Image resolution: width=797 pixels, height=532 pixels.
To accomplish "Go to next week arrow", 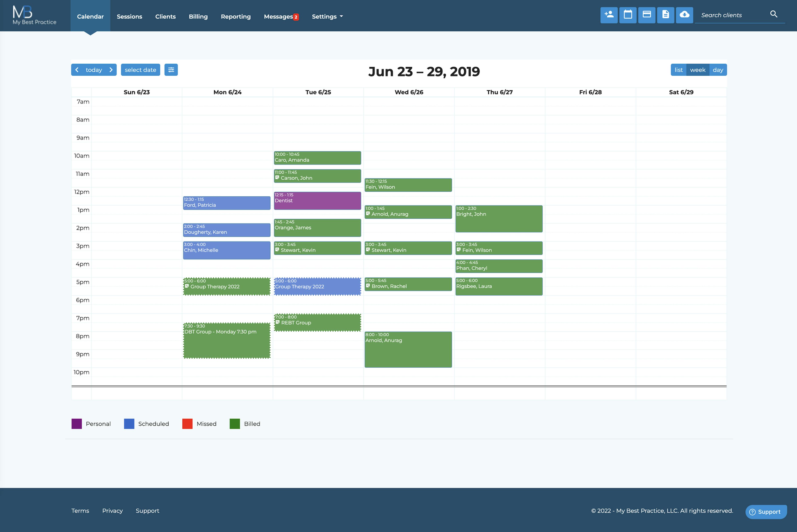I will 111,70.
